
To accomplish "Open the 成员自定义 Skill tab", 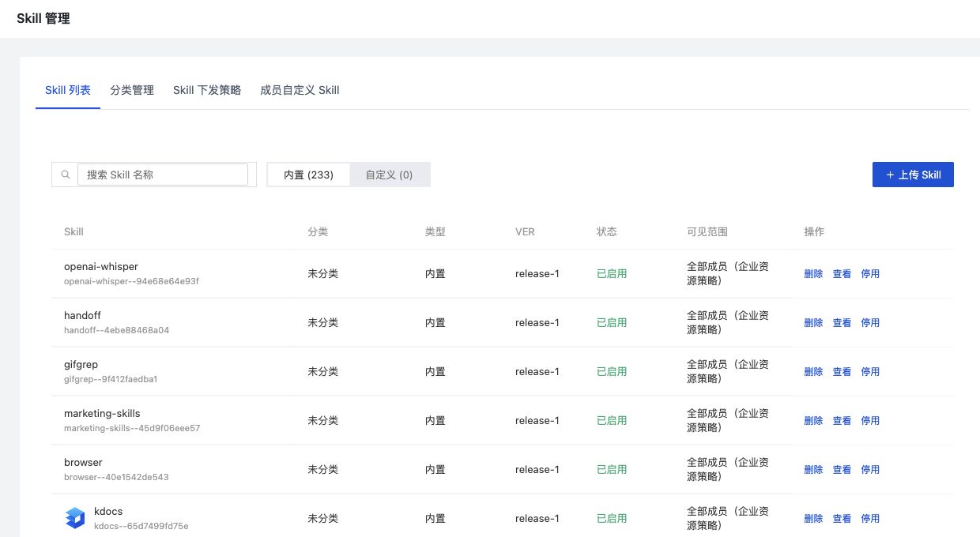I will pos(300,90).
